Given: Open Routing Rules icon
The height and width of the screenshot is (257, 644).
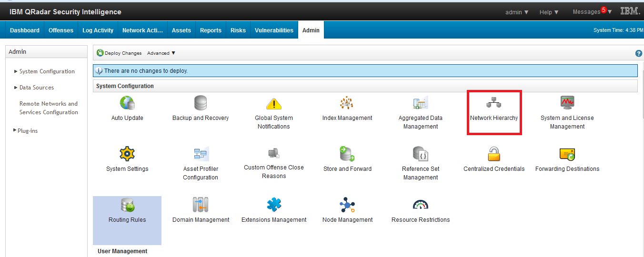Looking at the screenshot, I should point(127,205).
